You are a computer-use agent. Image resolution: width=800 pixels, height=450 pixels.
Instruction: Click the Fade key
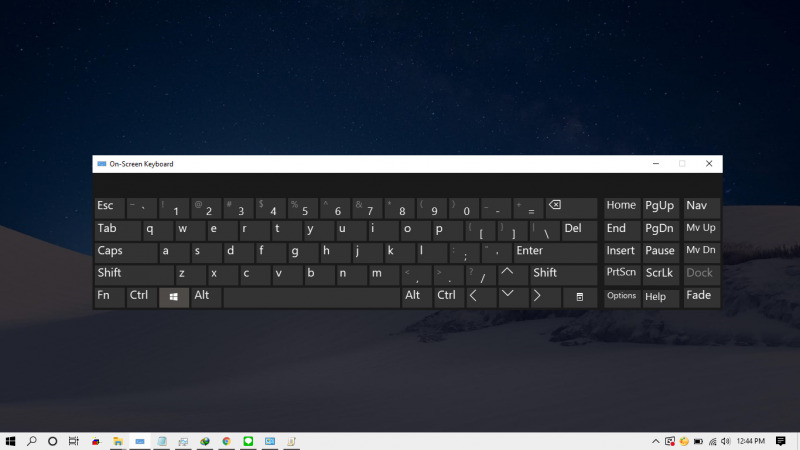[702, 297]
